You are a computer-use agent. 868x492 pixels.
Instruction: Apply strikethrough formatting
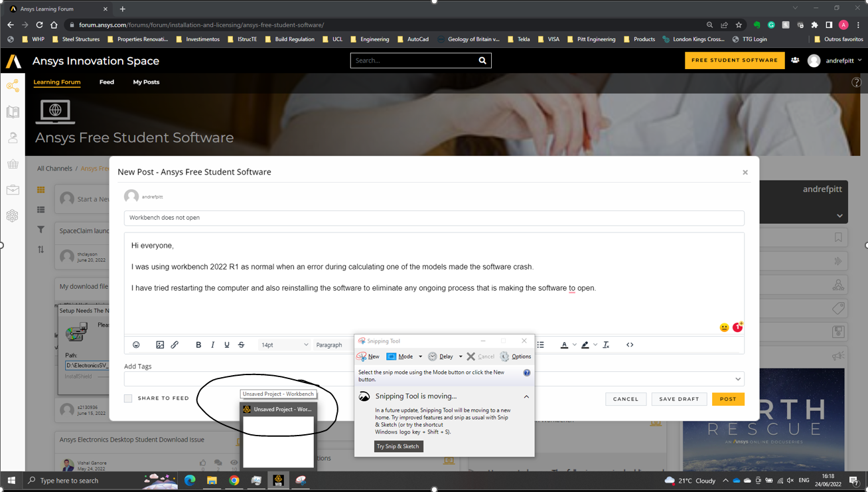(242, 345)
